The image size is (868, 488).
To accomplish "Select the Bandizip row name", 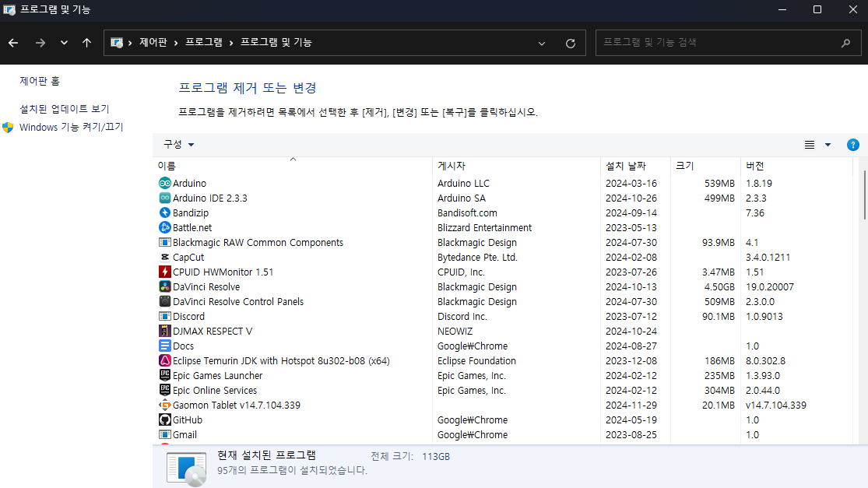I will click(x=191, y=213).
